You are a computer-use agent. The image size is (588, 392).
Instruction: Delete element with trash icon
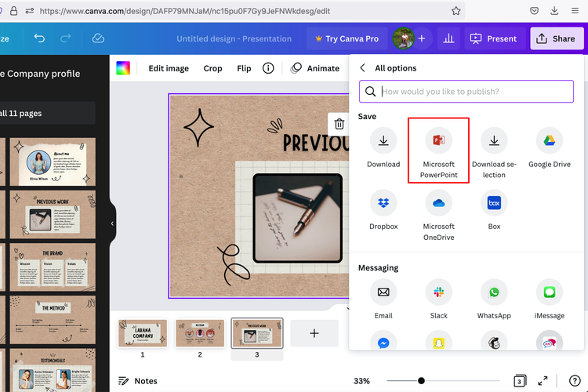pyautogui.click(x=339, y=124)
